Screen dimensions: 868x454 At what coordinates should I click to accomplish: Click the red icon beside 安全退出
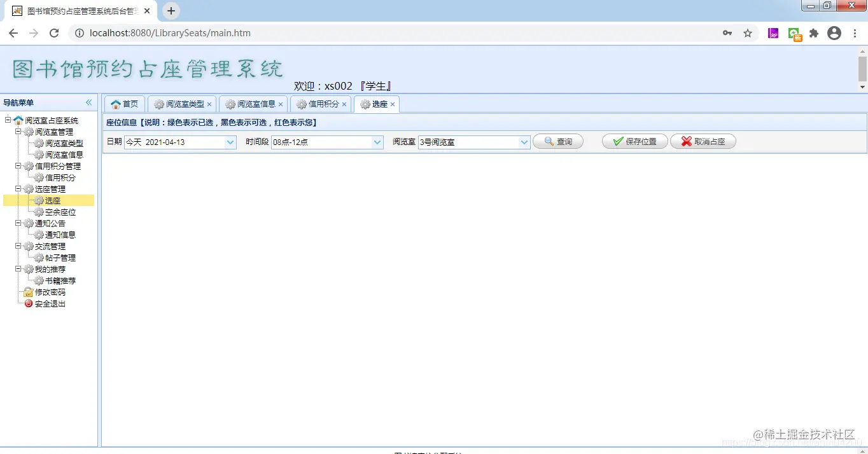pos(29,303)
